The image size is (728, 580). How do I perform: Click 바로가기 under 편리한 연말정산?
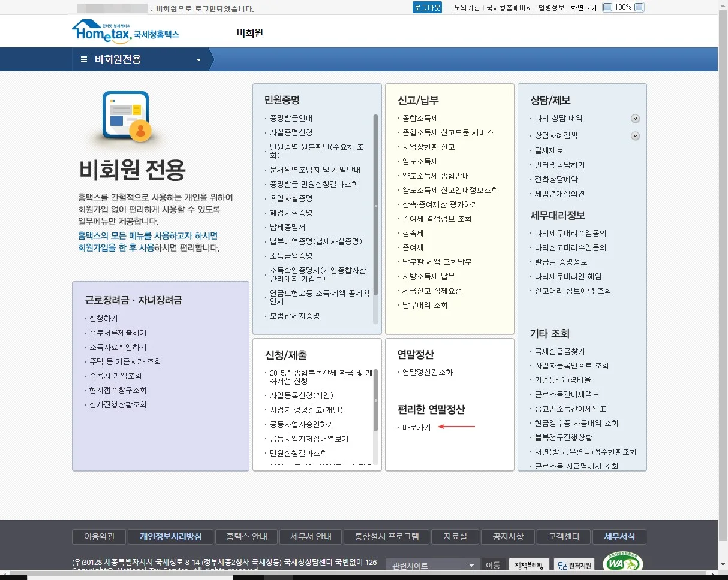(416, 427)
